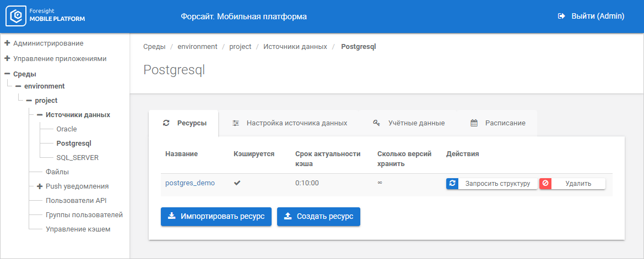This screenshot has height=259, width=644.
Task: Click the red prohibit icon on Удалить
Action: (x=546, y=184)
